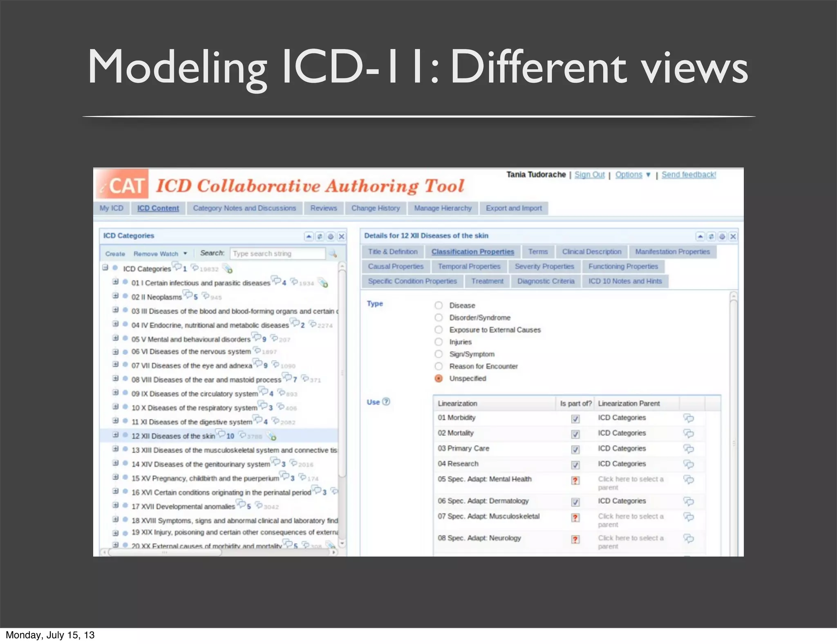This screenshot has height=644, width=837.
Task: Open comment icon in the 01 Morbidity row
Action: coord(689,418)
